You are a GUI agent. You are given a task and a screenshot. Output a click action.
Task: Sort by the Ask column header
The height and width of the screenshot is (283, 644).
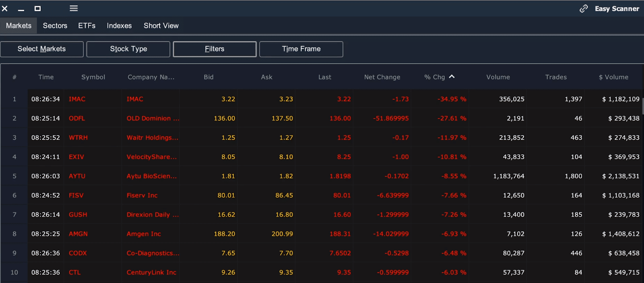click(266, 77)
